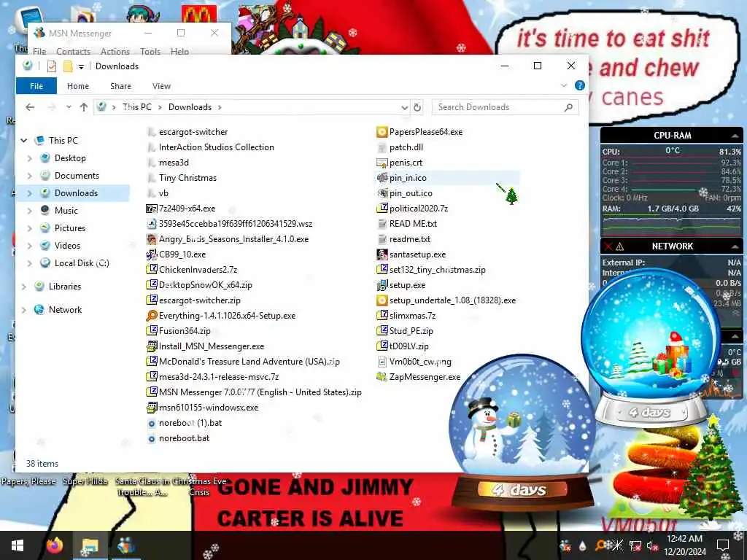Expand the Local Disk (C:) node
This screenshot has height=560, width=747.
click(29, 263)
